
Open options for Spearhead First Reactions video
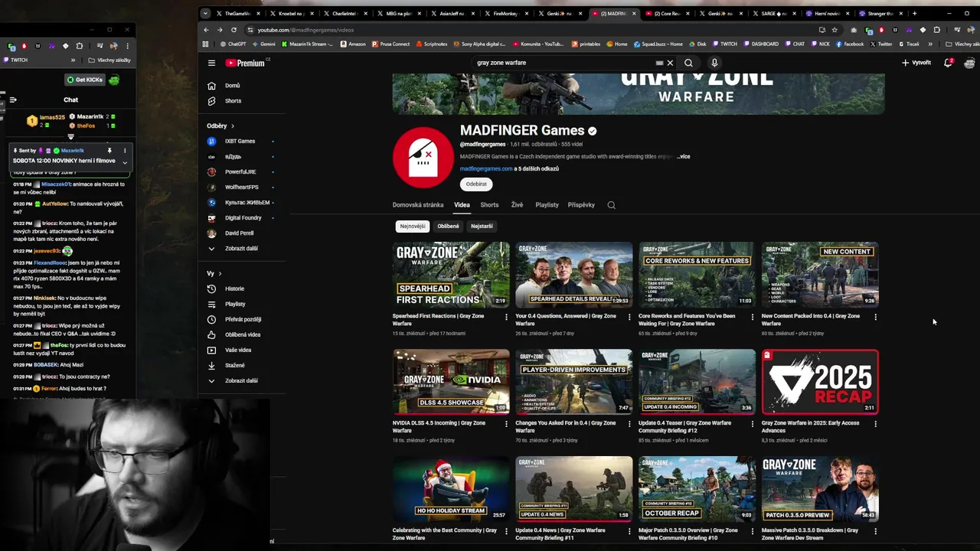click(506, 317)
